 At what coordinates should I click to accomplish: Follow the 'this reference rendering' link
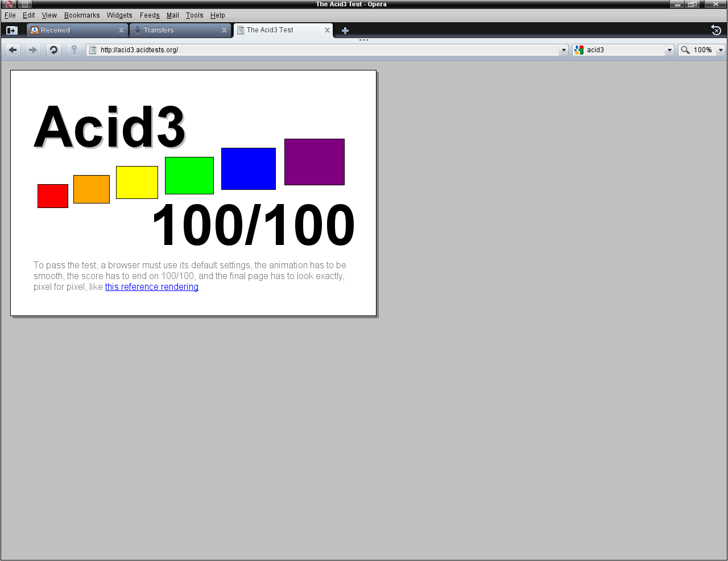tap(152, 287)
